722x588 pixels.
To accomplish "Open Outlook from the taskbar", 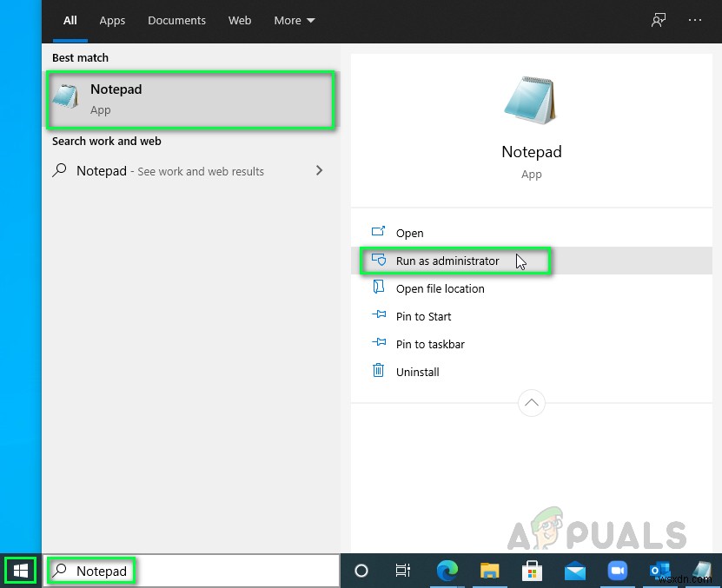I will point(659,571).
